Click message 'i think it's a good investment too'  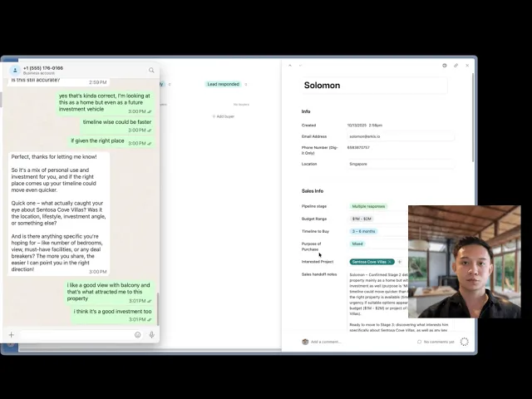pos(113,315)
